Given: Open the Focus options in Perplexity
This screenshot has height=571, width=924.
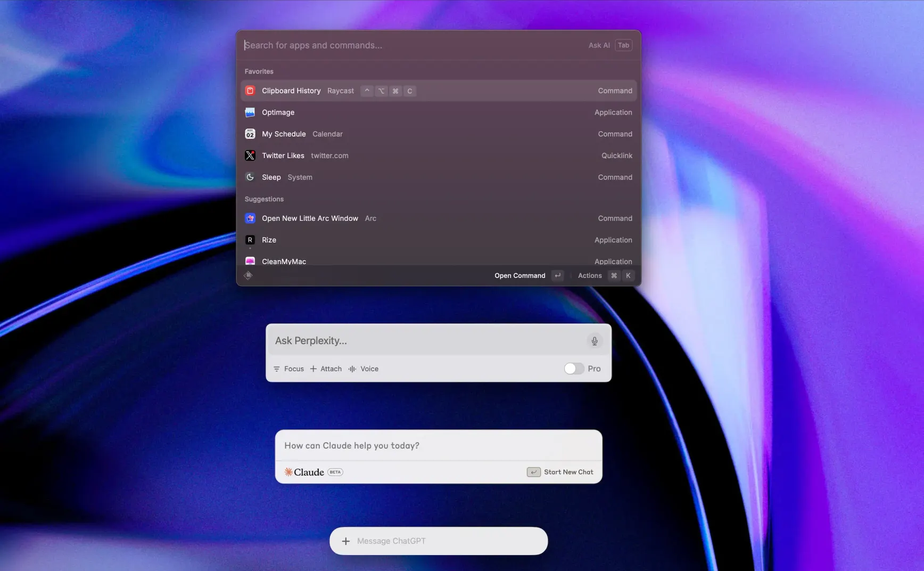Looking at the screenshot, I should pos(288,369).
